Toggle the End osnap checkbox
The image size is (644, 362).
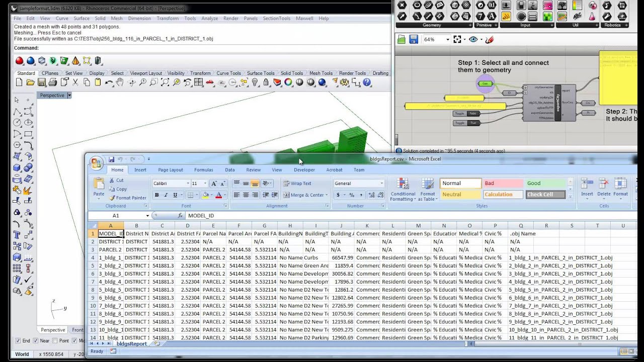[18, 341]
